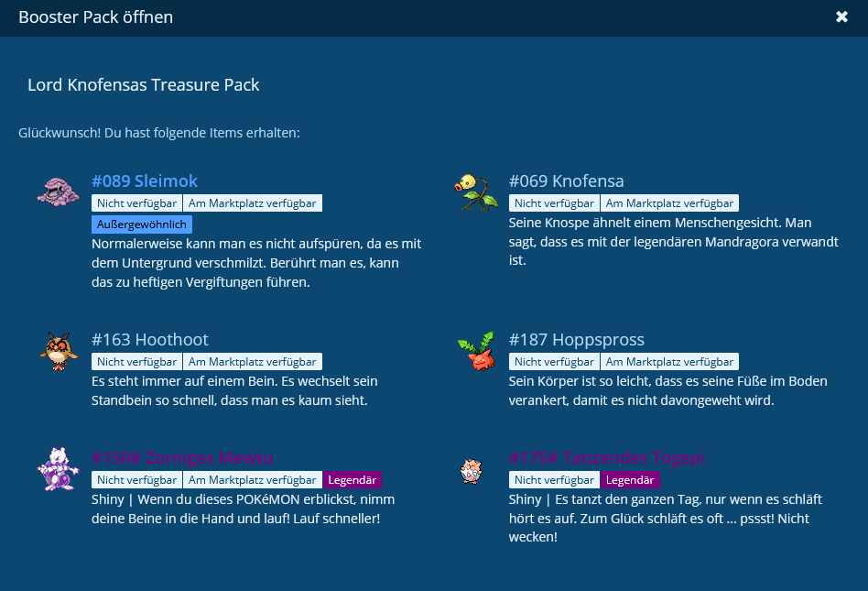The height and width of the screenshot is (591, 868).
Task: Select the Hoppspross sprite image
Action: [x=475, y=350]
